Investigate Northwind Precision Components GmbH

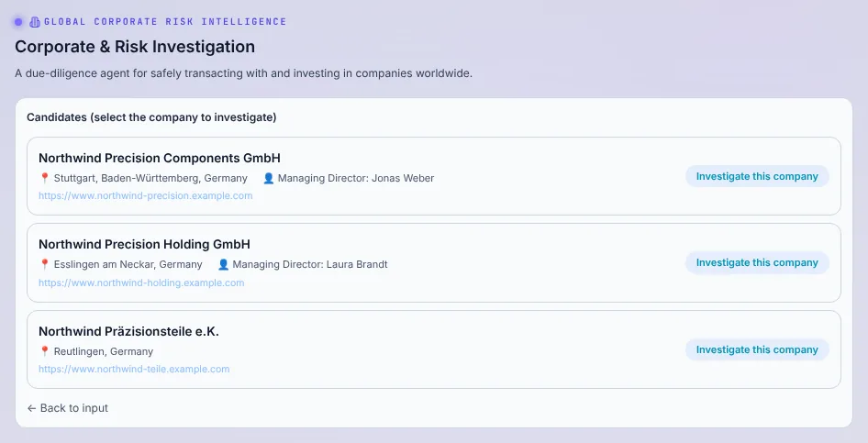pos(757,176)
